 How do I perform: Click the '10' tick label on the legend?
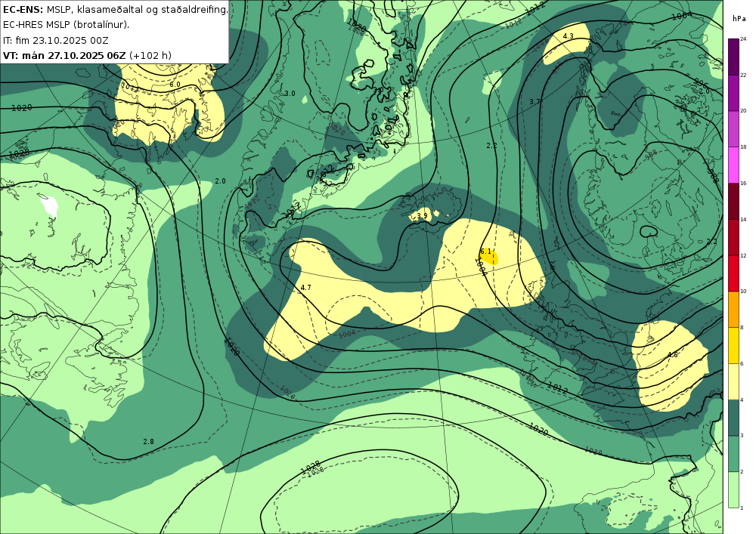[x=743, y=292]
